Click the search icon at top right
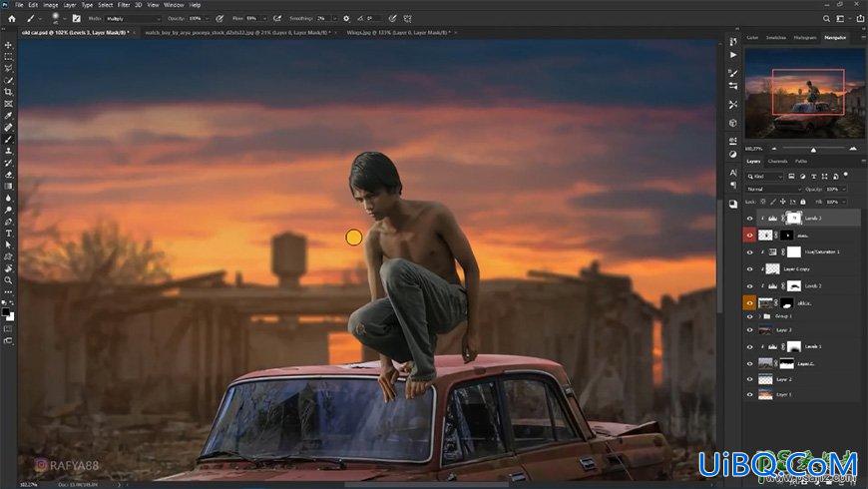The image size is (868, 489). pos(826,18)
